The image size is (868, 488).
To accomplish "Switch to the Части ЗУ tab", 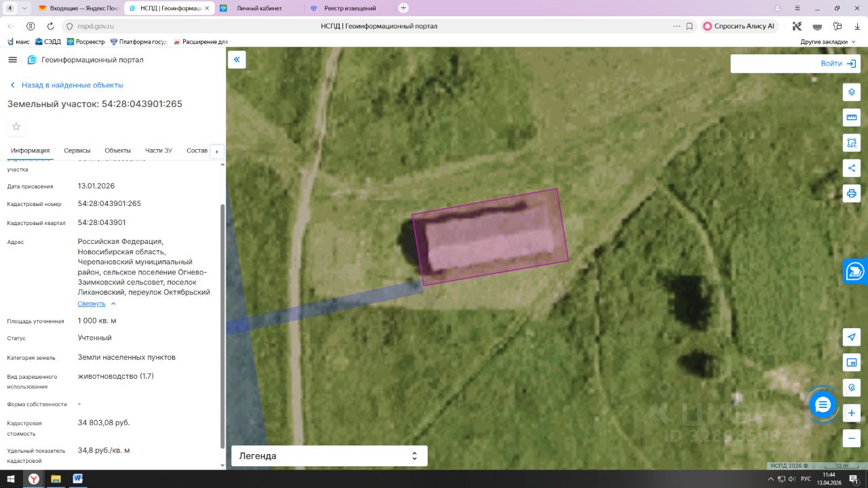I will (159, 150).
